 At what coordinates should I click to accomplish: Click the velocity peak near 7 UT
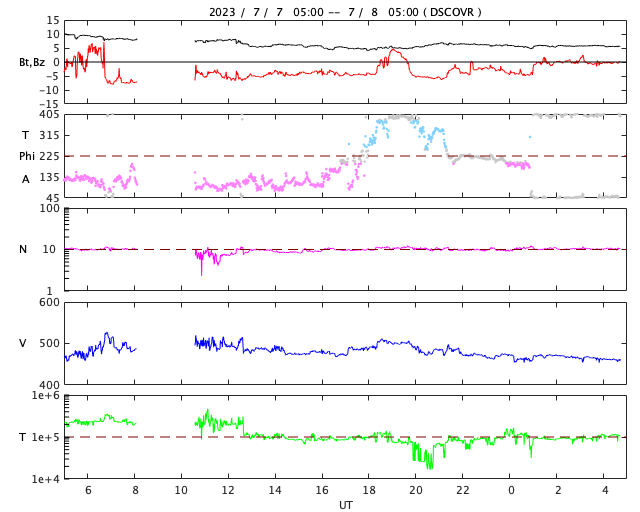[x=107, y=334]
